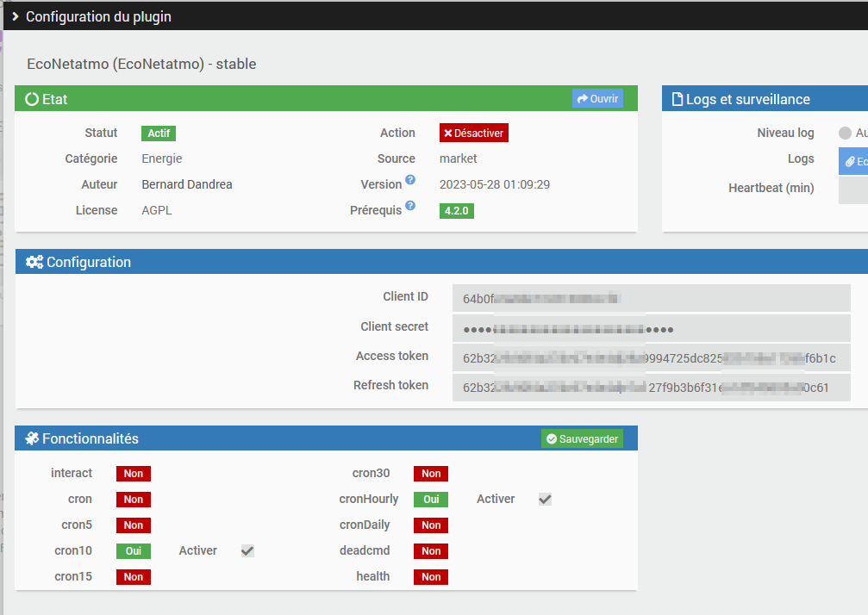Click the Configuration gears icon

pos(34,262)
